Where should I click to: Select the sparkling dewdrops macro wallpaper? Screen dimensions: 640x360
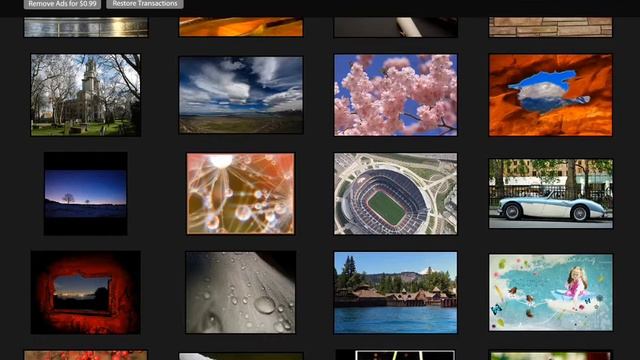[x=240, y=193]
